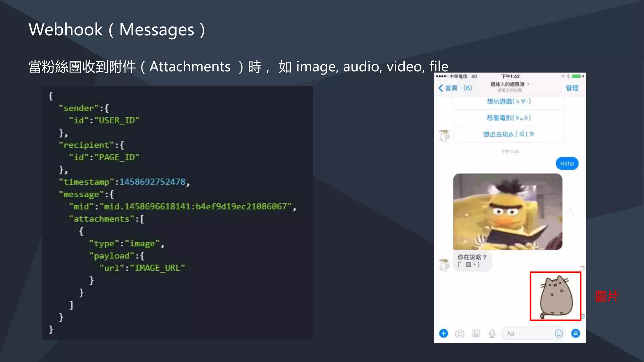Open the Bert GIF image
Screen dimensions: 644x362
tap(508, 212)
